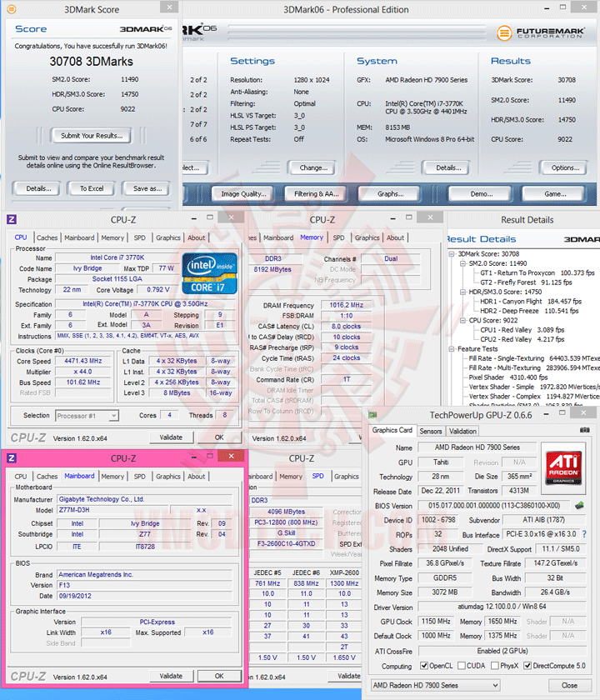Click the ATI Radeon Graphics logo in GPU-Z
This screenshot has height=700, width=600.
pyautogui.click(x=563, y=467)
